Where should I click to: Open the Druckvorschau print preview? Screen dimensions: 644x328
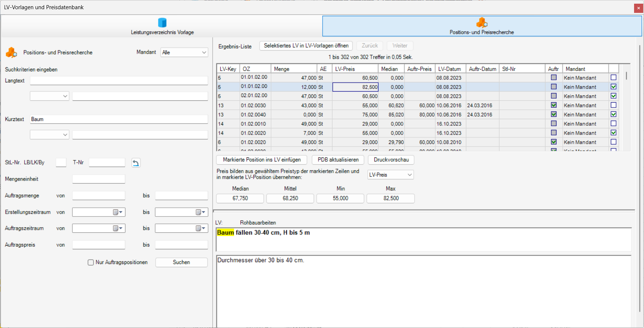point(391,160)
